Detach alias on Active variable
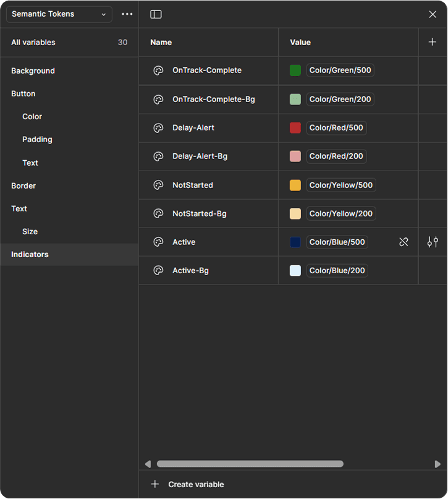This screenshot has height=499, width=448. (404, 242)
